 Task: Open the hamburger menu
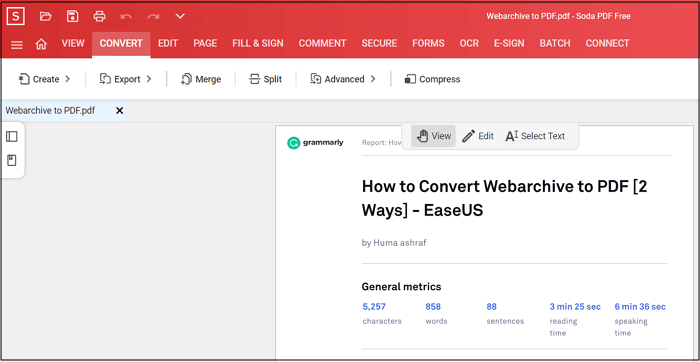click(x=17, y=45)
